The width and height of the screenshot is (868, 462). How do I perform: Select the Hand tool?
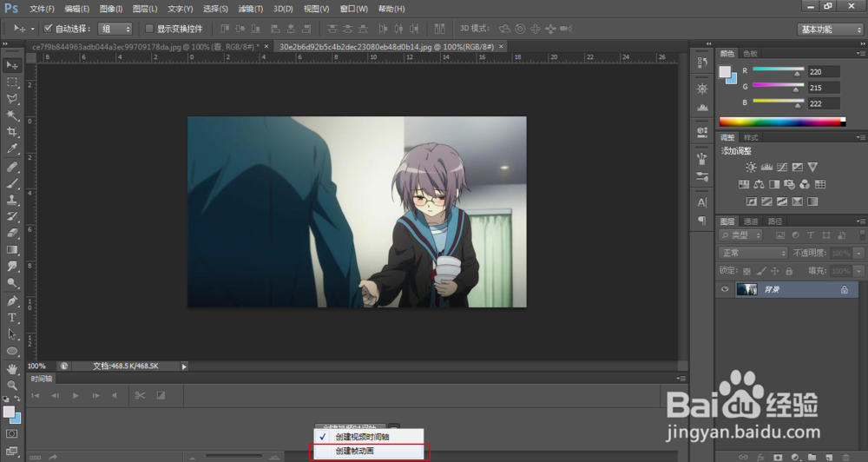(11, 369)
